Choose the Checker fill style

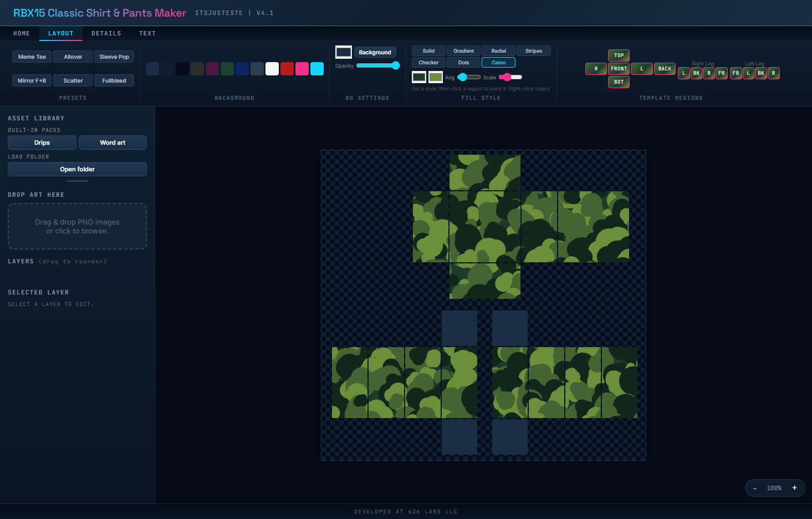[428, 63]
